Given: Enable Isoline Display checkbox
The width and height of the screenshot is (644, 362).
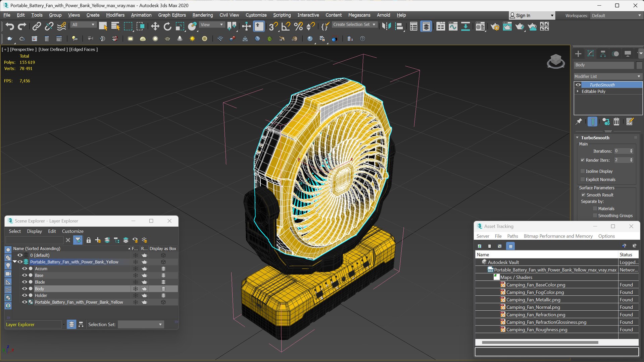Looking at the screenshot, I should click(x=583, y=171).
